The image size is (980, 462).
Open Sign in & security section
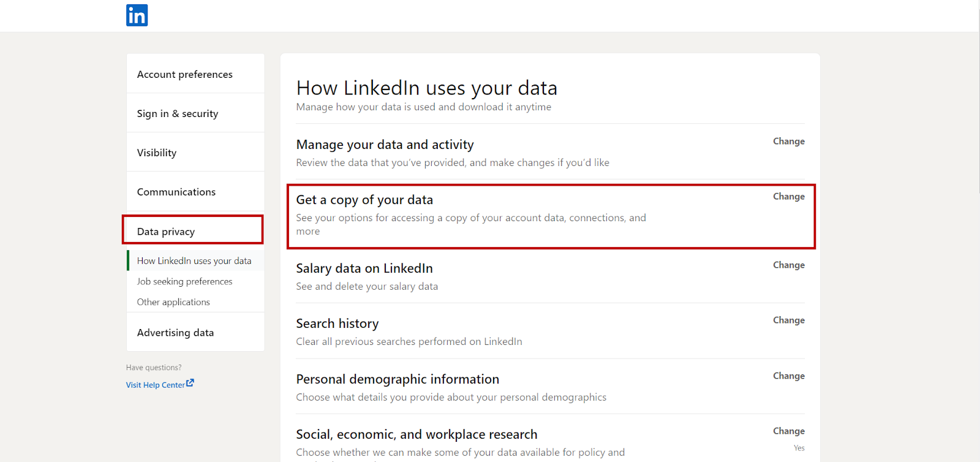195,113
